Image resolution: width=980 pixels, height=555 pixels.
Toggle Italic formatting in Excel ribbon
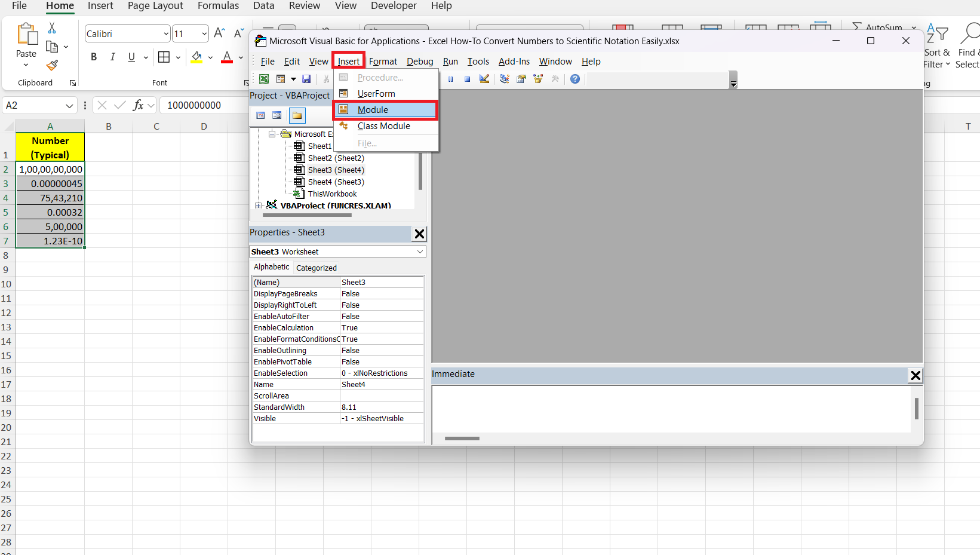(x=112, y=57)
